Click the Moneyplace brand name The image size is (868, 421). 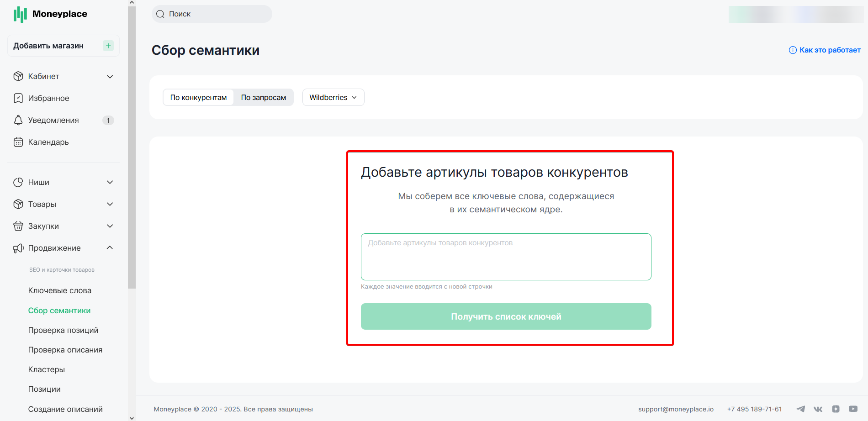(60, 14)
